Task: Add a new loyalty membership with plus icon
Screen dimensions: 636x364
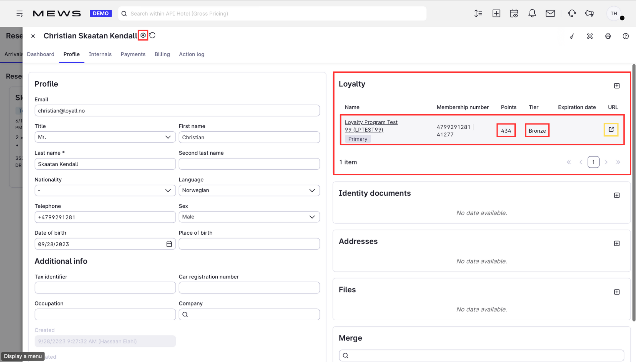Action: click(616, 86)
